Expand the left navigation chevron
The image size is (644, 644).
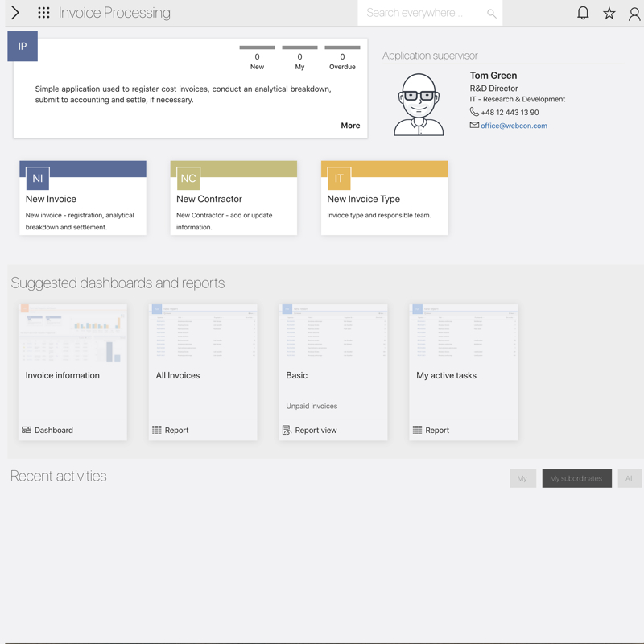tap(15, 13)
